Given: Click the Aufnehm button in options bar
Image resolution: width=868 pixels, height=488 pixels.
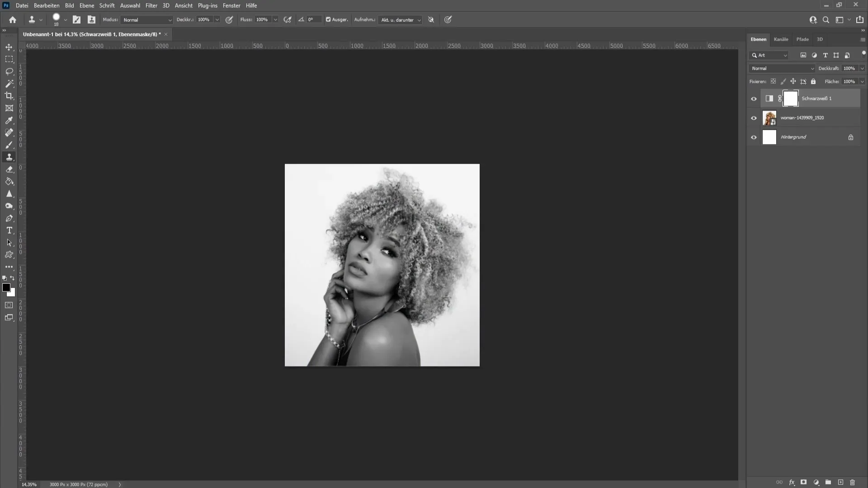Looking at the screenshot, I should tap(365, 20).
